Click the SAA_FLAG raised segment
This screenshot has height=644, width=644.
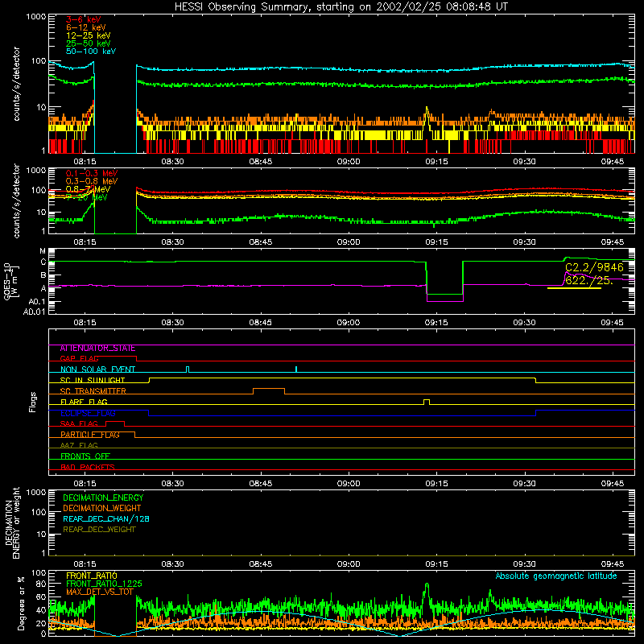pyautogui.click(x=115, y=422)
